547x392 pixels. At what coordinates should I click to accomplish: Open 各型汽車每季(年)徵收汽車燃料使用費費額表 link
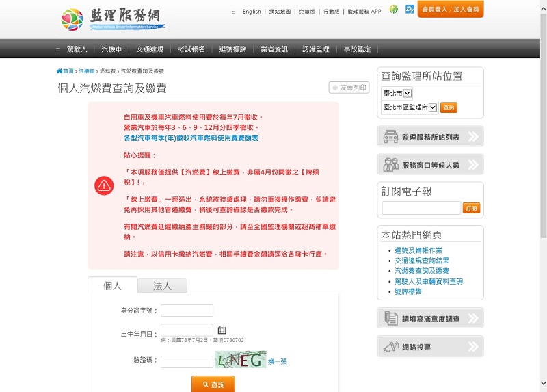[x=191, y=138]
